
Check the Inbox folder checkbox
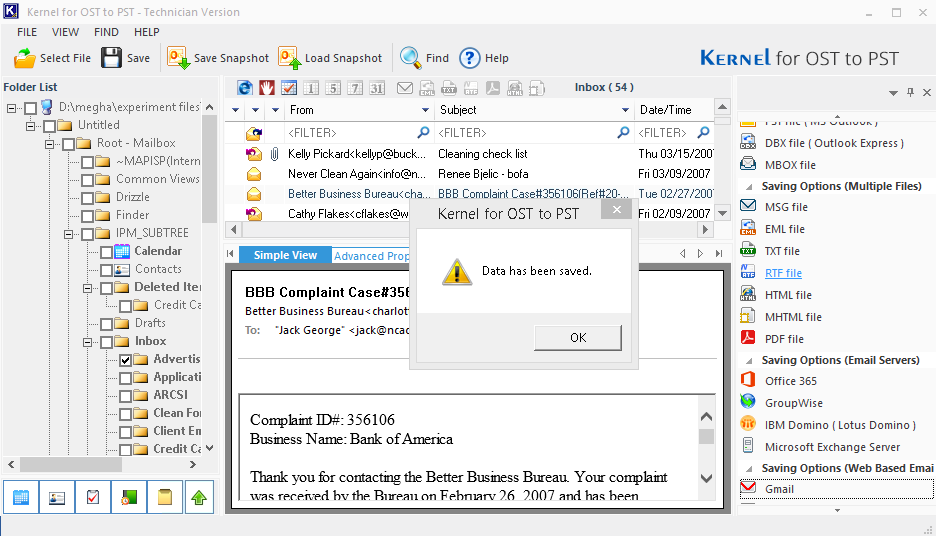point(106,342)
